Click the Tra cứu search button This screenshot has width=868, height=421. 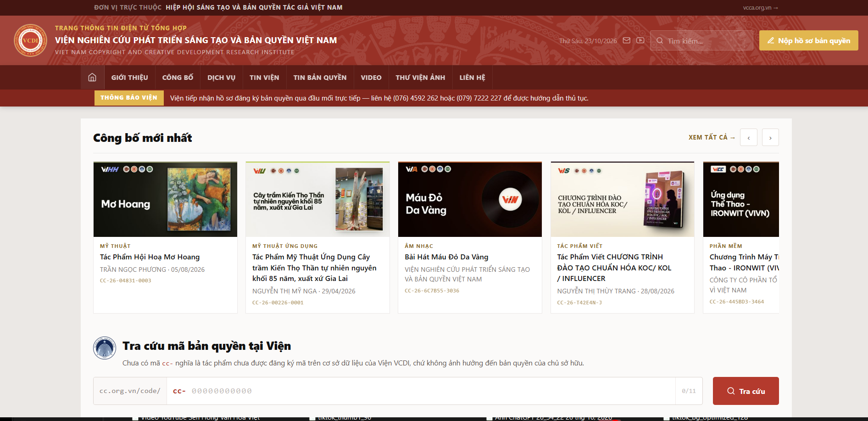746,391
